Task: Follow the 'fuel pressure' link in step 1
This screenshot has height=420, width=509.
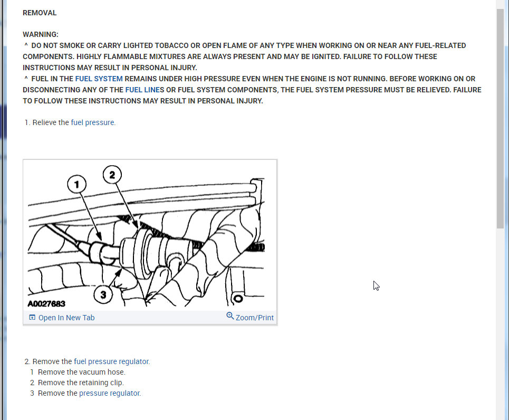Action: 93,122
